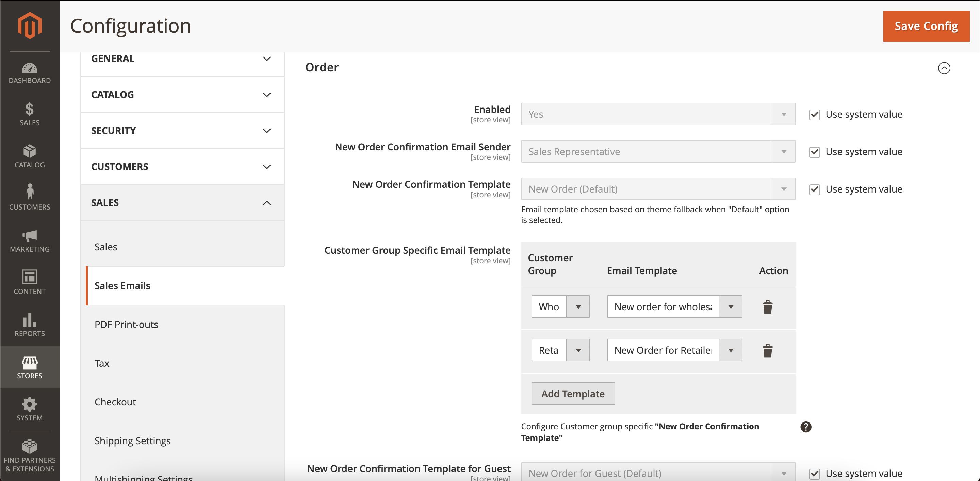Open New order for wholesale template dropdown
Image resolution: width=980 pixels, height=481 pixels.
pyautogui.click(x=674, y=306)
